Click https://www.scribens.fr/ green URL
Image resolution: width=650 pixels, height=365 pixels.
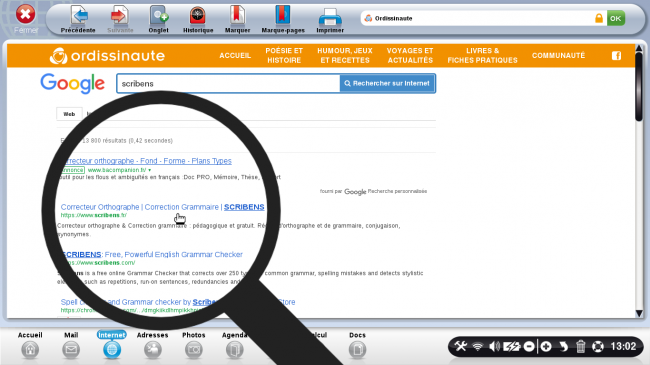(x=94, y=215)
